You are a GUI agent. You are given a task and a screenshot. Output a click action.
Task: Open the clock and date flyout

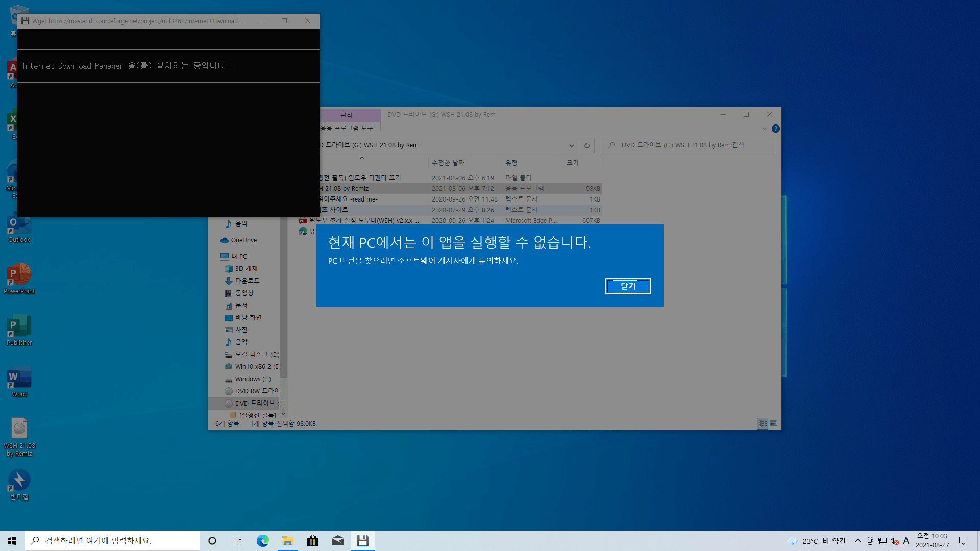[x=932, y=541]
